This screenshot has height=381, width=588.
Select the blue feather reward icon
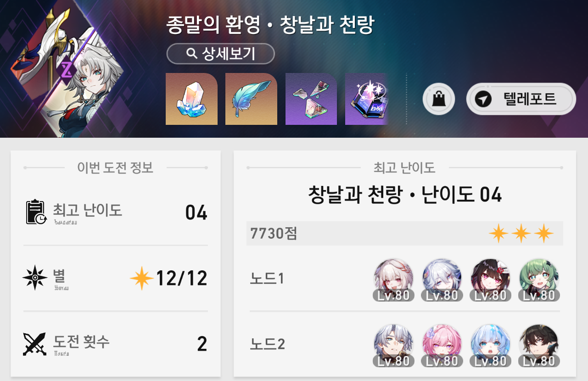point(251,99)
